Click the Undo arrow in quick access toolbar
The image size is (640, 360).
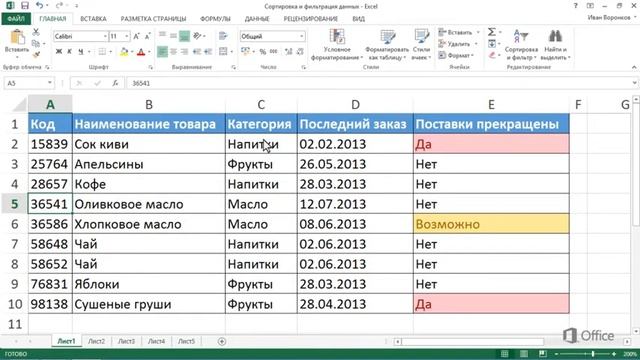(x=39, y=6)
